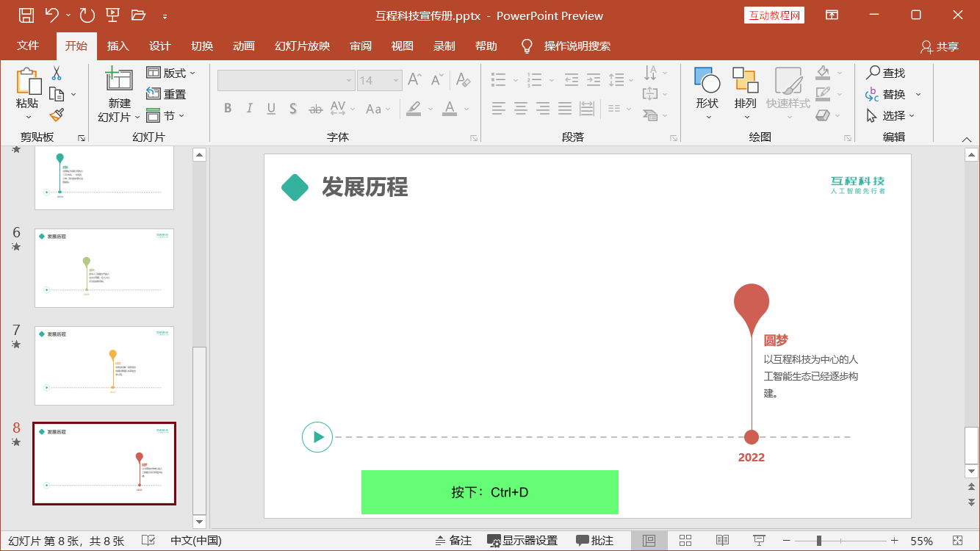
Task: Switch to the Slide Show (幻灯片放映) tab
Action: [303, 46]
